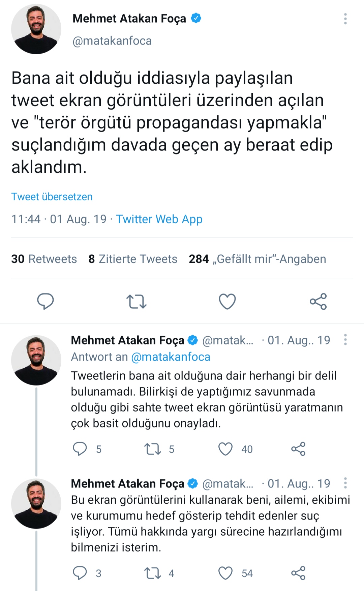Share the main tweet

[x=318, y=301]
